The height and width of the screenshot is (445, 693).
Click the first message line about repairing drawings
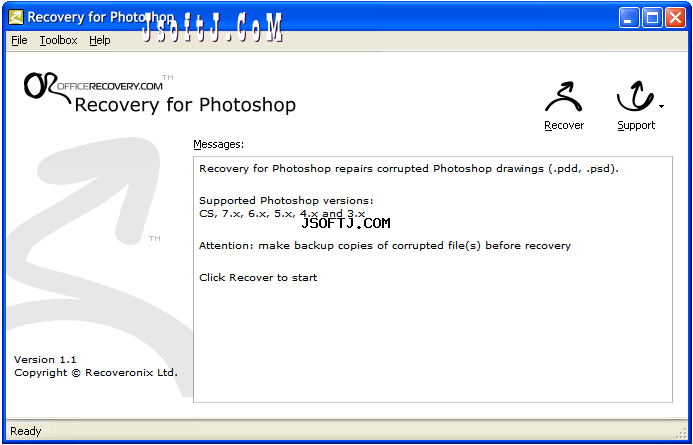(x=409, y=169)
